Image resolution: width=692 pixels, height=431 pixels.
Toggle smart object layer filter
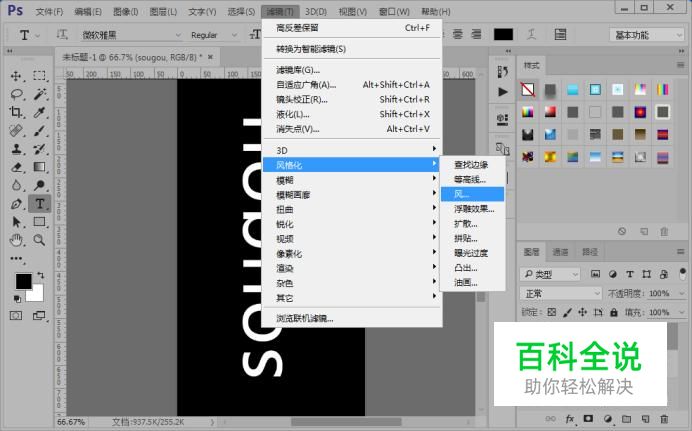click(664, 274)
